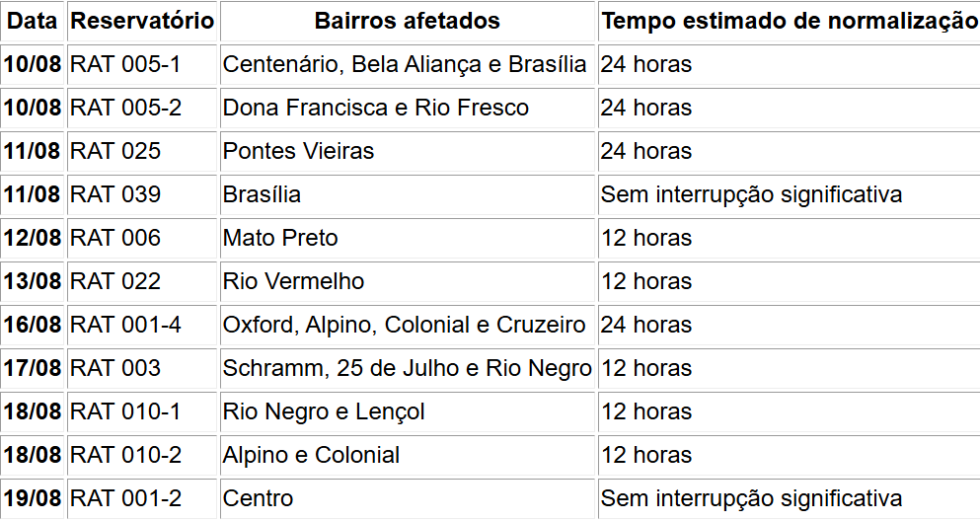Click the Alpino e Colonial cell
Screen dimensions: 980x521
[408, 456]
